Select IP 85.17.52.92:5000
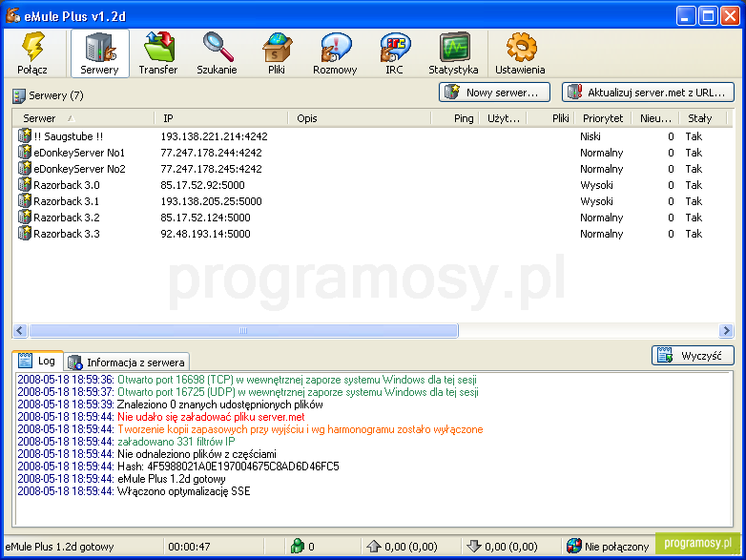The image size is (746, 560). click(202, 185)
